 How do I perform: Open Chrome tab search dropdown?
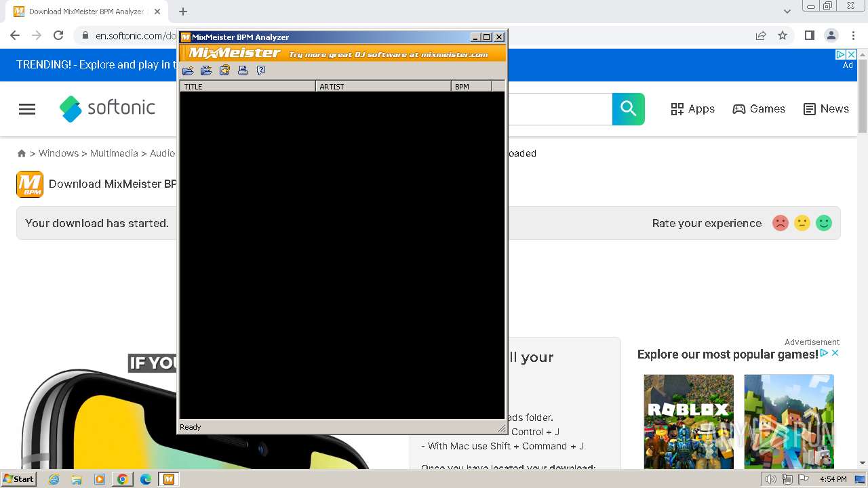(787, 12)
